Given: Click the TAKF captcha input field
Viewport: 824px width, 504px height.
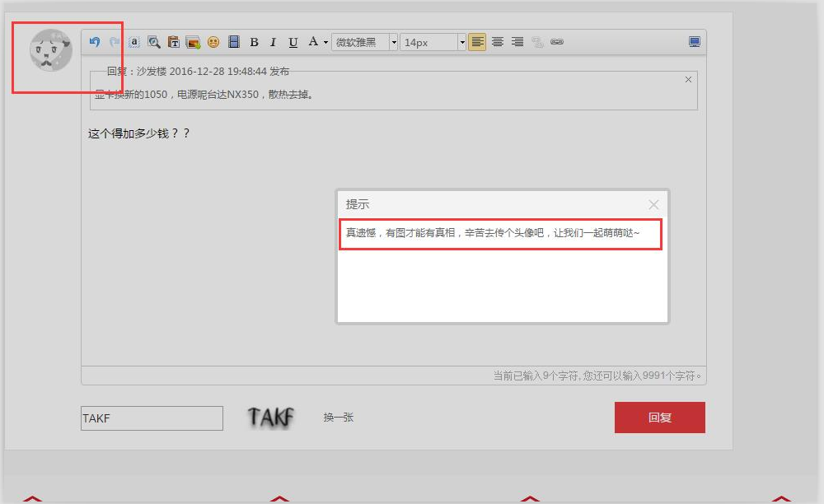Looking at the screenshot, I should [152, 418].
